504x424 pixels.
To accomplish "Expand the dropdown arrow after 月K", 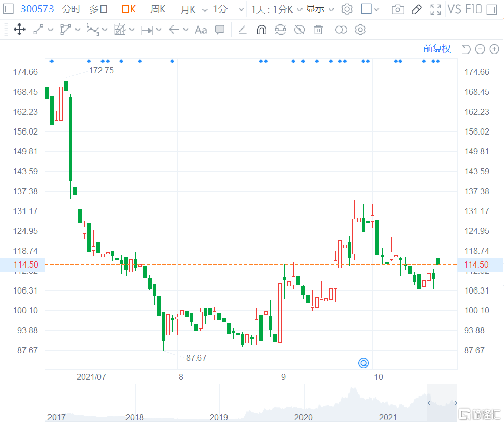I will pyautogui.click(x=205, y=10).
